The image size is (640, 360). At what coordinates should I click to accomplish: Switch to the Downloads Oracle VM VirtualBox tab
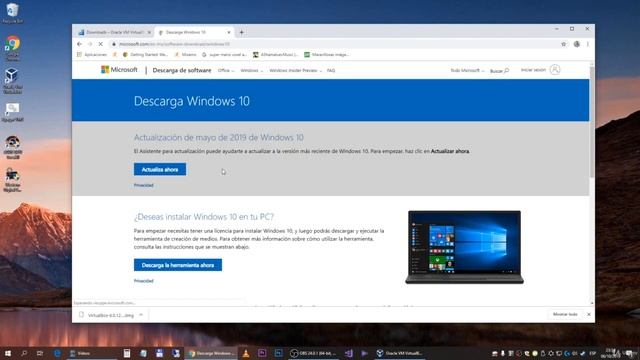[x=114, y=32]
